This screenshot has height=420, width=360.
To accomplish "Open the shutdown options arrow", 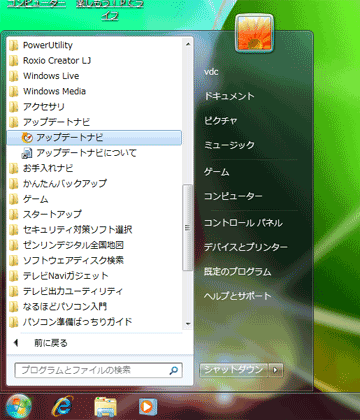I will tap(276, 370).
